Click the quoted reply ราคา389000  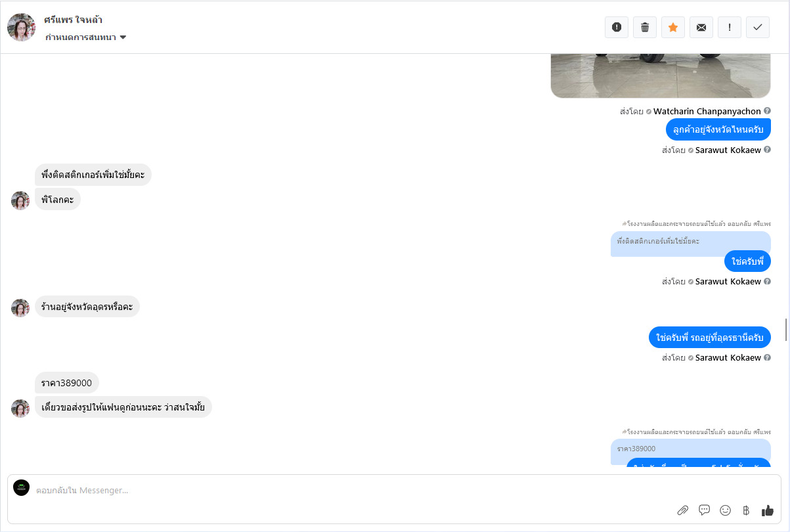coord(690,450)
